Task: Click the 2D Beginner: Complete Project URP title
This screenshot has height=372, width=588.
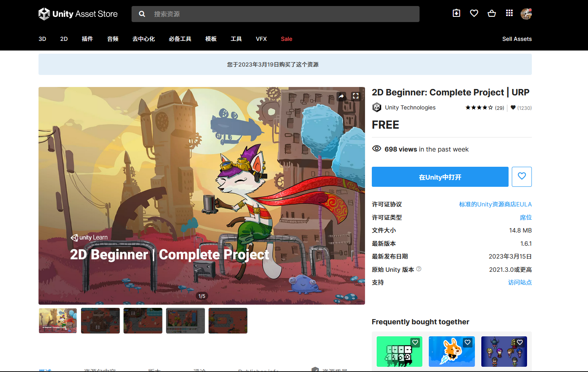Action: click(x=450, y=93)
